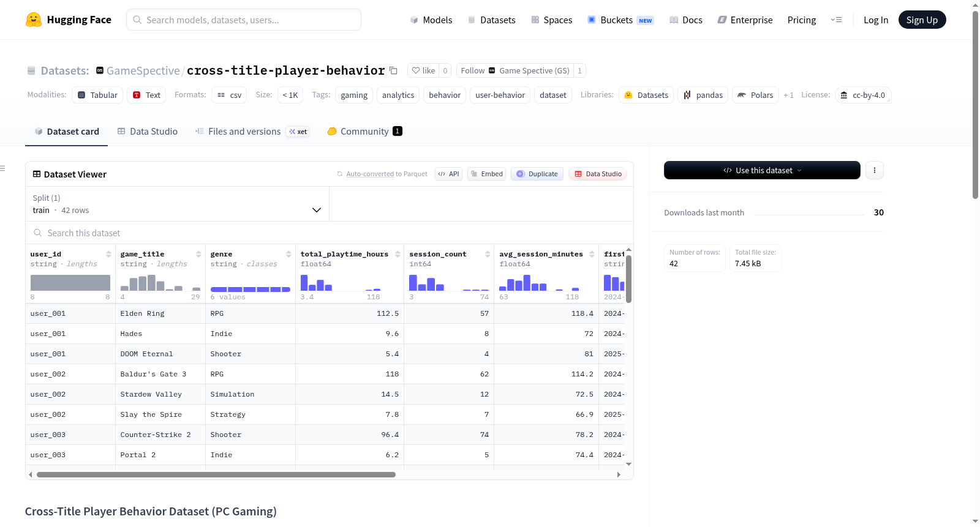Open the Models navigation item
Screen dimensions: 980x527
[x=431, y=20]
